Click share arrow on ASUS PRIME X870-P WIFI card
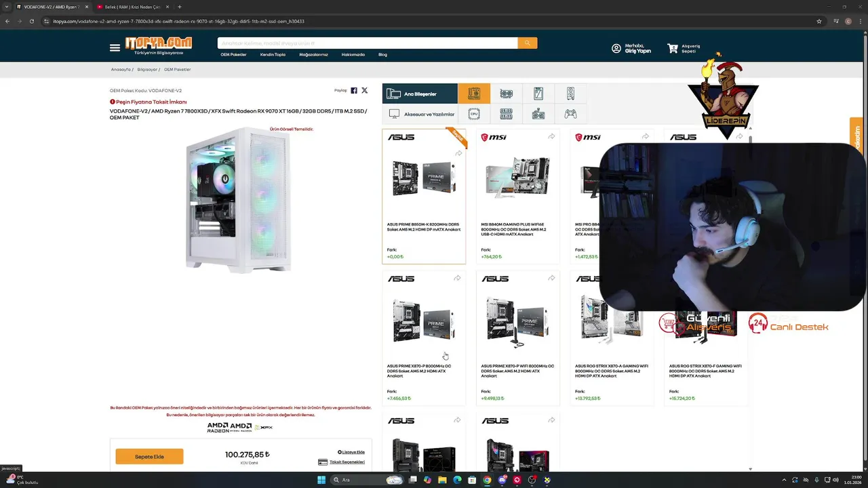Viewport: 868px width, 488px height. [551, 279]
